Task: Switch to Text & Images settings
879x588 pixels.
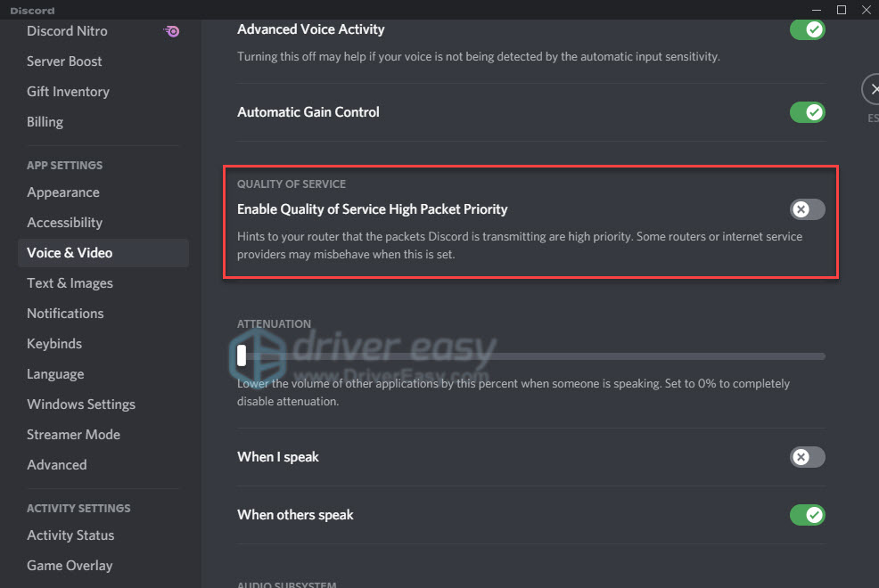Action: click(70, 282)
